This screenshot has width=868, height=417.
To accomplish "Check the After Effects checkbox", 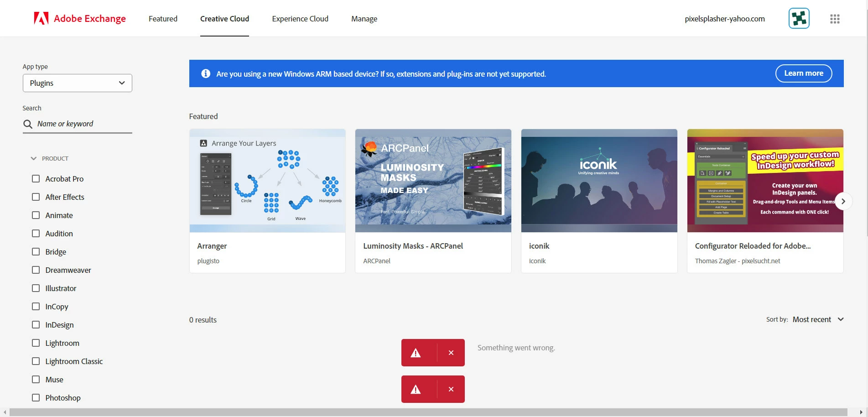I will [36, 197].
